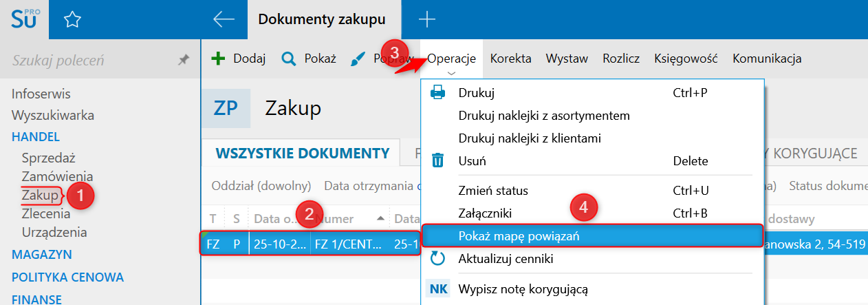Open Zlecenia in sidebar
The width and height of the screenshot is (868, 305).
tap(46, 214)
